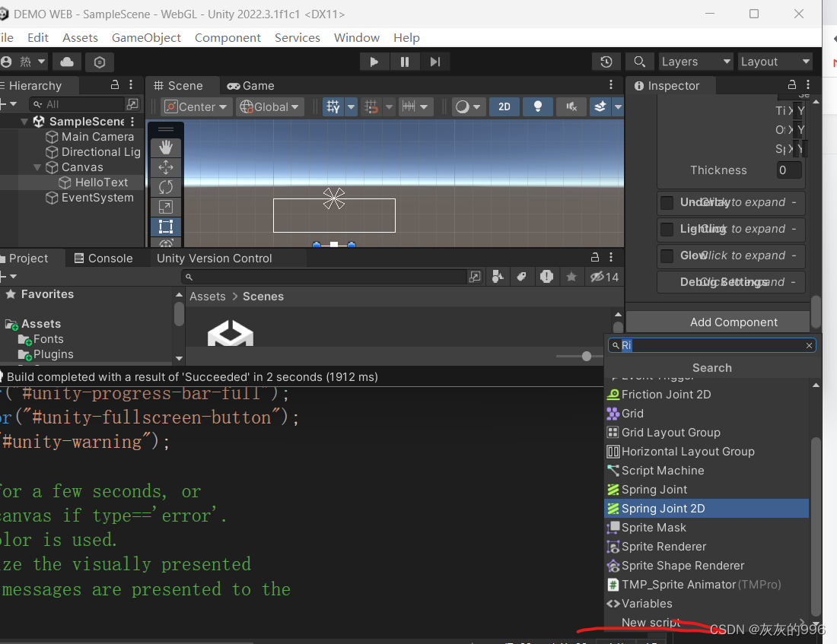
Task: Switch to the Game tab
Action: tap(251, 85)
